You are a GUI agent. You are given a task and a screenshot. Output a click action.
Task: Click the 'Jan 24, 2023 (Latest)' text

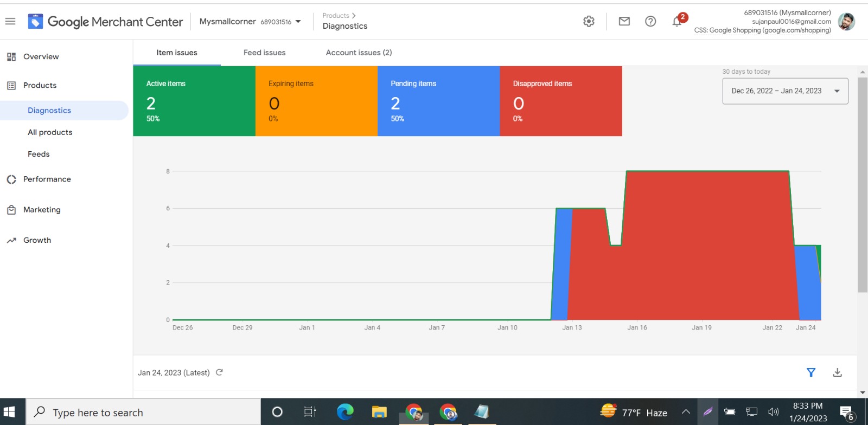coord(174,373)
